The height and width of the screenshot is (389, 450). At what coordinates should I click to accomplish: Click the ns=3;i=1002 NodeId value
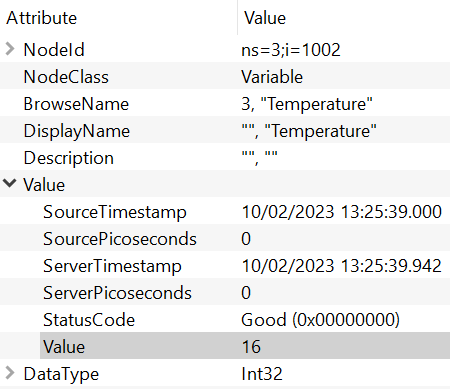coord(291,50)
